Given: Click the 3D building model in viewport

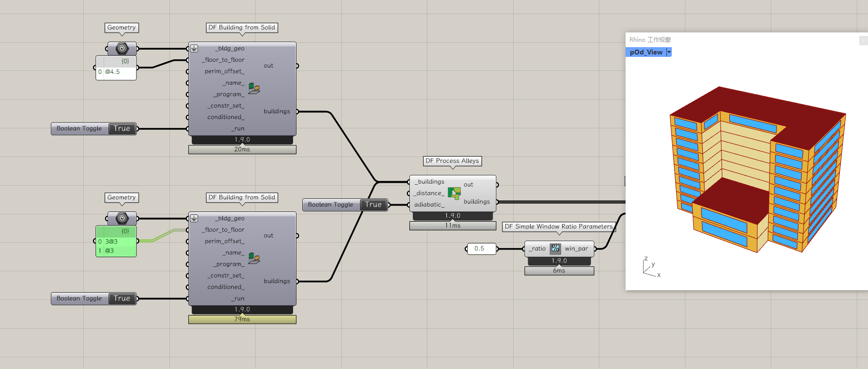Looking at the screenshot, I should [x=755, y=170].
